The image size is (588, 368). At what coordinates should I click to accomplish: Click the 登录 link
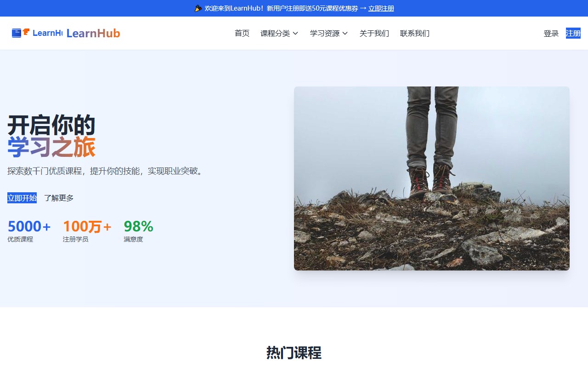[551, 33]
